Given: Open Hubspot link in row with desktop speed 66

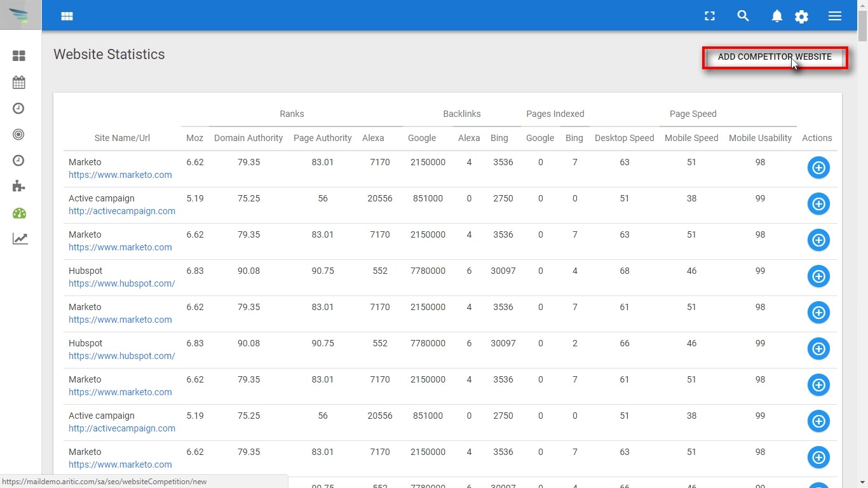Looking at the screenshot, I should [122, 356].
